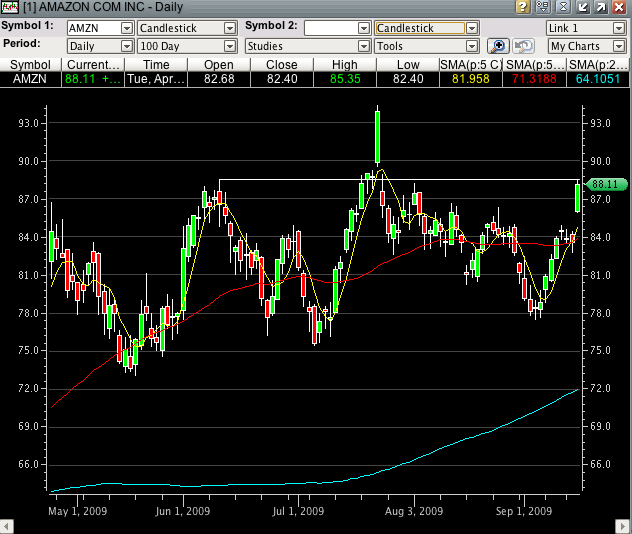Image resolution: width=632 pixels, height=534 pixels.
Task: Open the 100 Day range dropdown
Action: click(232, 46)
